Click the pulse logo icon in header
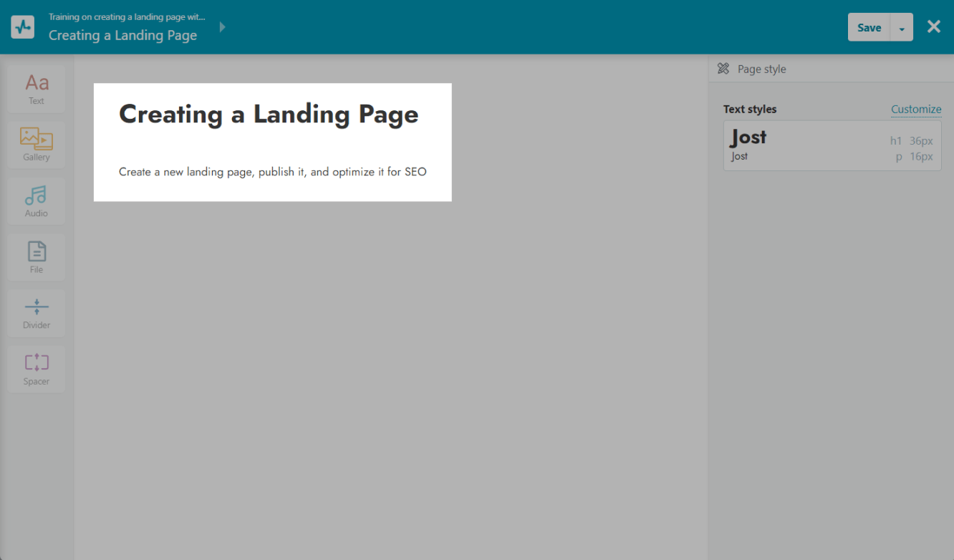 [x=23, y=27]
